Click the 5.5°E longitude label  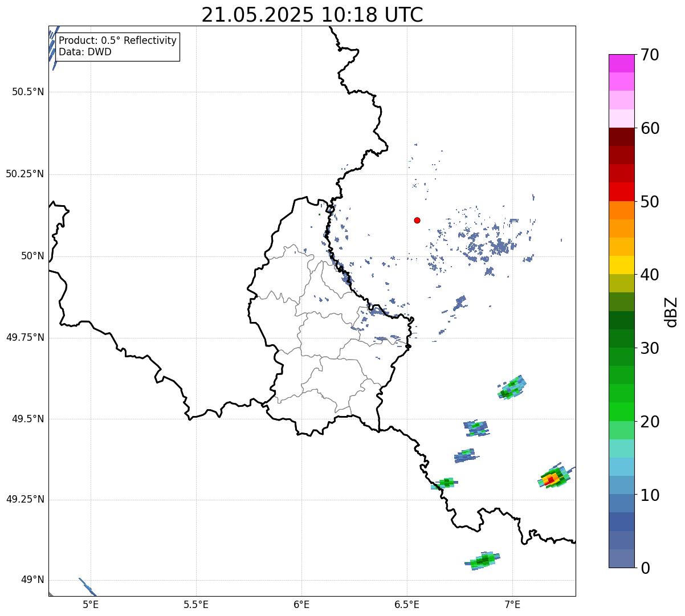[196, 604]
